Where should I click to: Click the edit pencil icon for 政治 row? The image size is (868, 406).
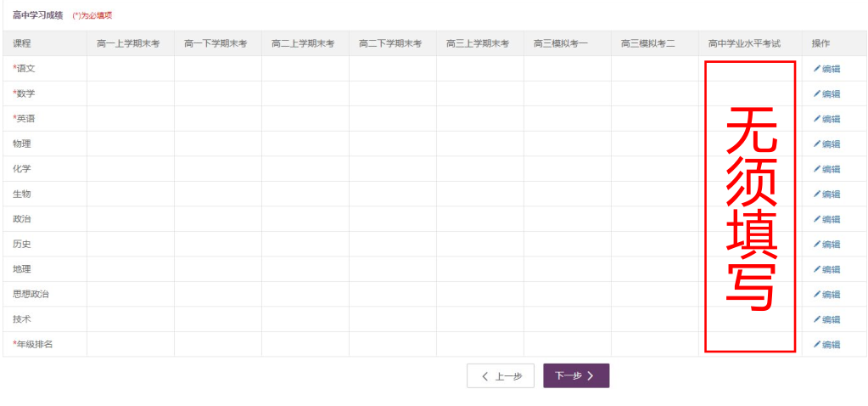click(817, 219)
